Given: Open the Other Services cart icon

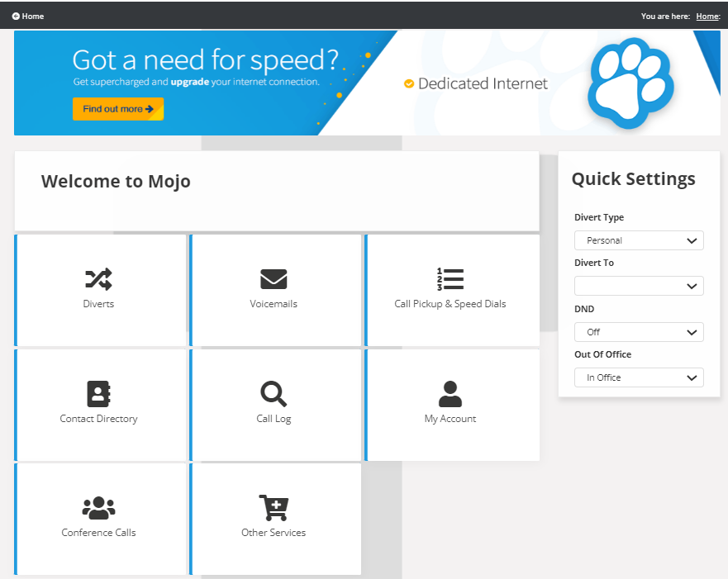Looking at the screenshot, I should (x=274, y=507).
